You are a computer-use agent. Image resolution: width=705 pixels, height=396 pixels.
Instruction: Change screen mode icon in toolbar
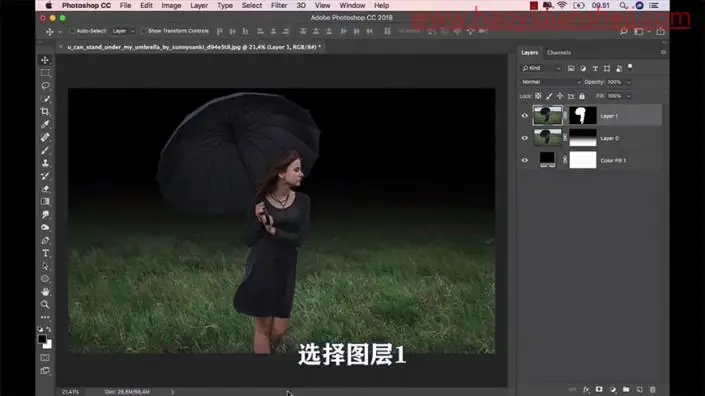[x=45, y=371]
